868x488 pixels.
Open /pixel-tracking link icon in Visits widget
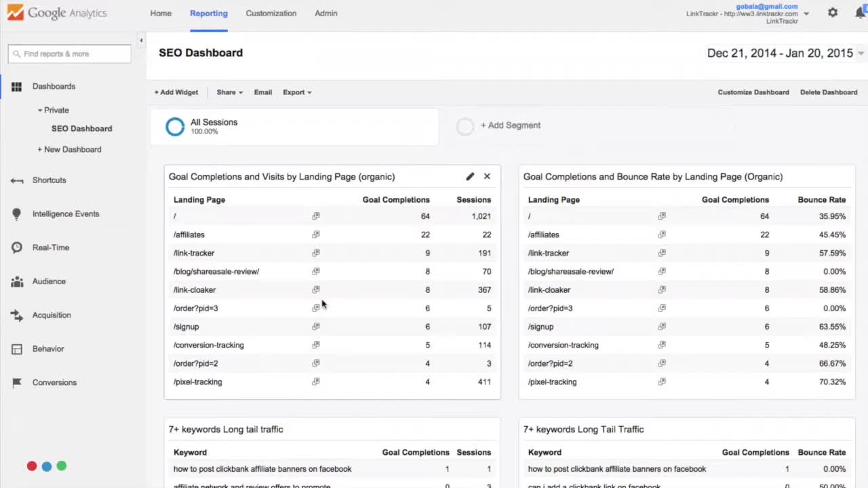[x=315, y=382]
